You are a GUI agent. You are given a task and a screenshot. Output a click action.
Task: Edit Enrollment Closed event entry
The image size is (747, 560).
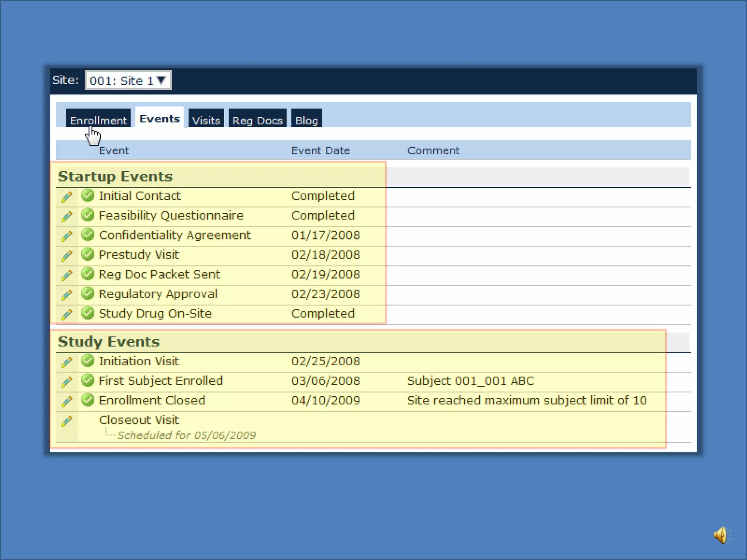coord(67,401)
